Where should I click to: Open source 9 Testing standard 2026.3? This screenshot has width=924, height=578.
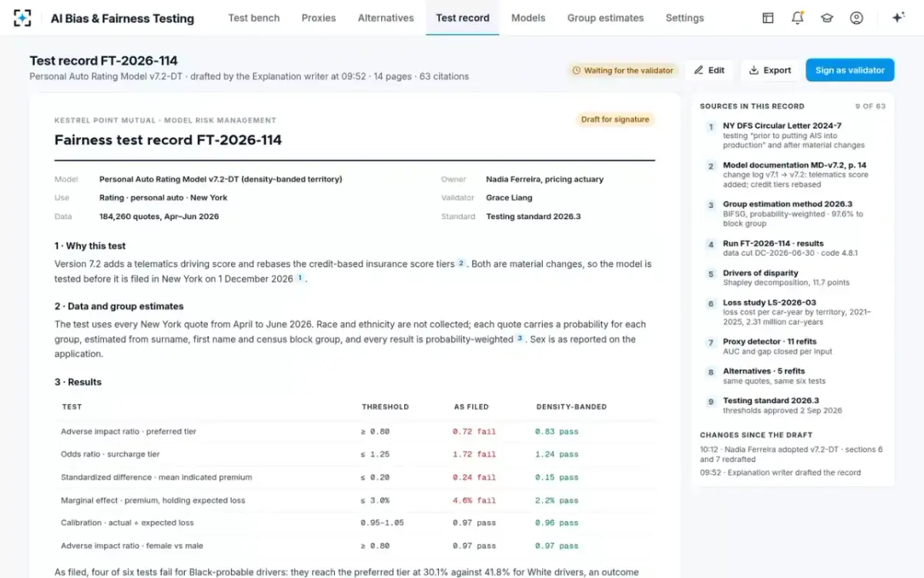[x=793, y=405]
